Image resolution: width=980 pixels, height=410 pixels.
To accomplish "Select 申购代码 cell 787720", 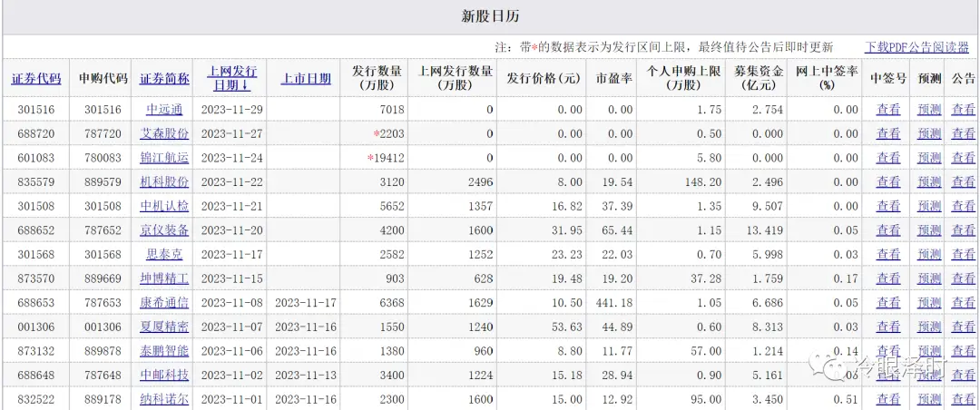I will [x=103, y=133].
